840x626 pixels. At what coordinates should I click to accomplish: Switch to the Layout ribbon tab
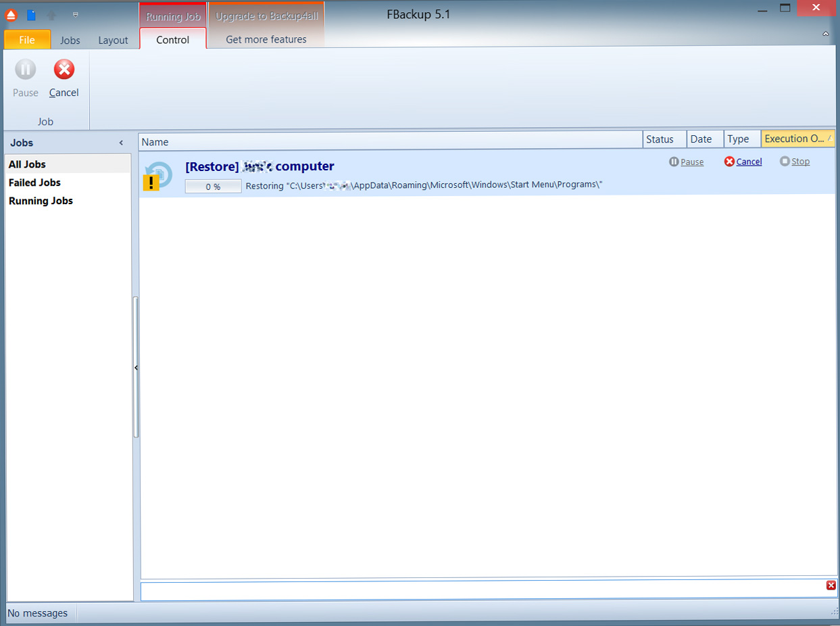click(113, 40)
